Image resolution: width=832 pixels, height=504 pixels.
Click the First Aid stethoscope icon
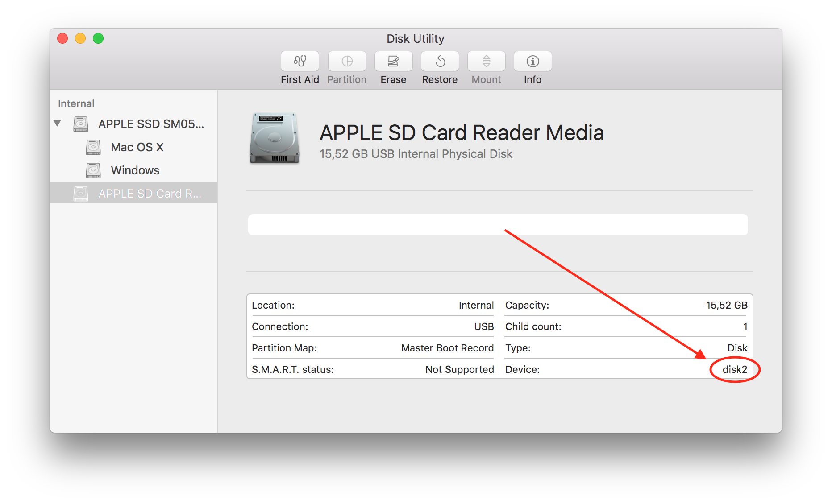[x=300, y=61]
